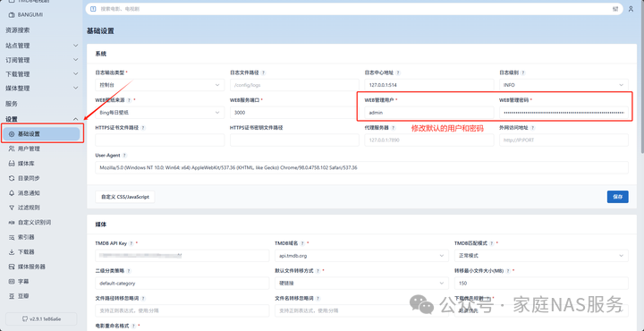This screenshot has height=331, width=644.
Task: Click help icon beside 二级分类策略
Action: point(129,271)
